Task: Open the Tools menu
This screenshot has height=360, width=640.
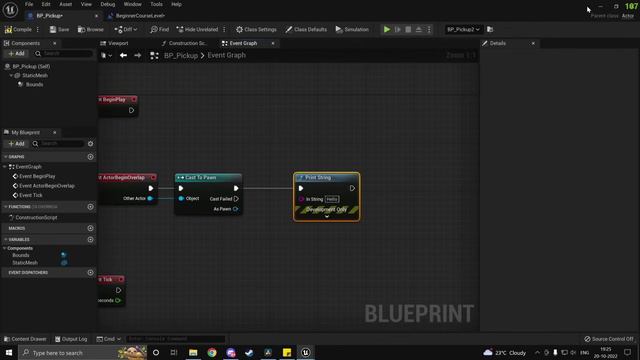Action: tap(156, 4)
